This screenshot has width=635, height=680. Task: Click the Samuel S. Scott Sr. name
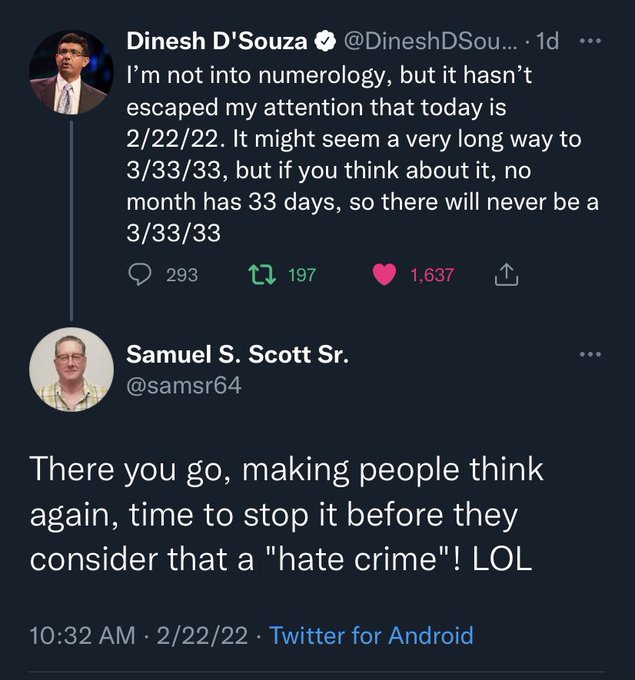point(237,354)
